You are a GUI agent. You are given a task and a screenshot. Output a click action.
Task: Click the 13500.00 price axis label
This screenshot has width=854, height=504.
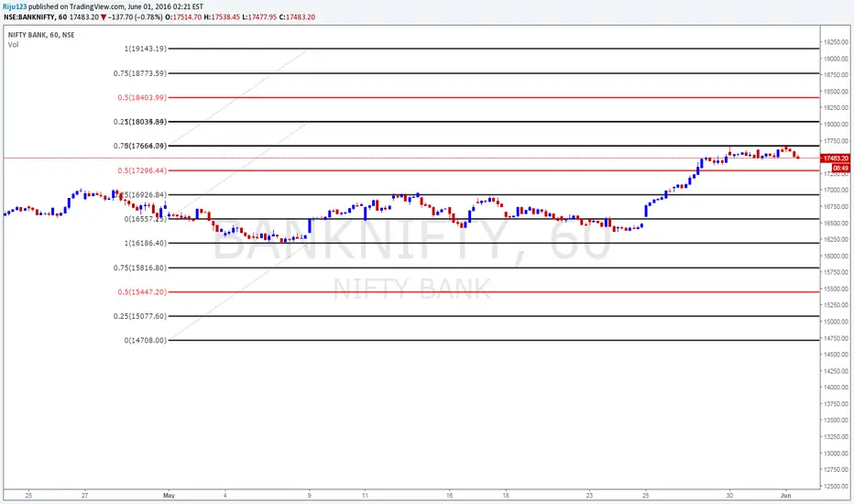pos(836,420)
